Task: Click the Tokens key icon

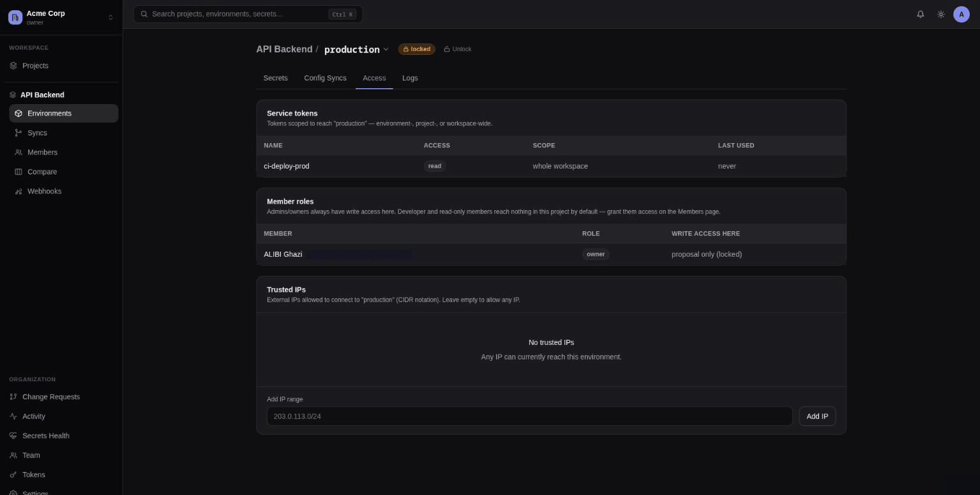Action: (13, 475)
